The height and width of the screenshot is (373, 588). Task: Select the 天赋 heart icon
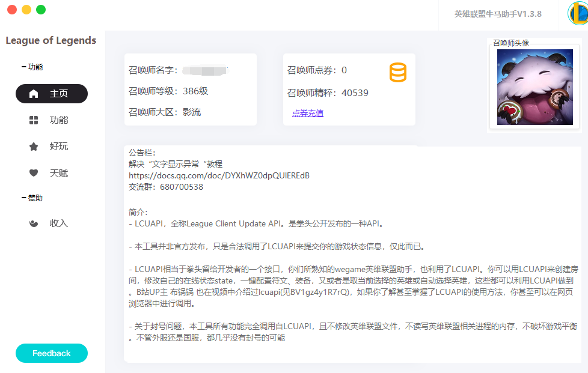34,172
